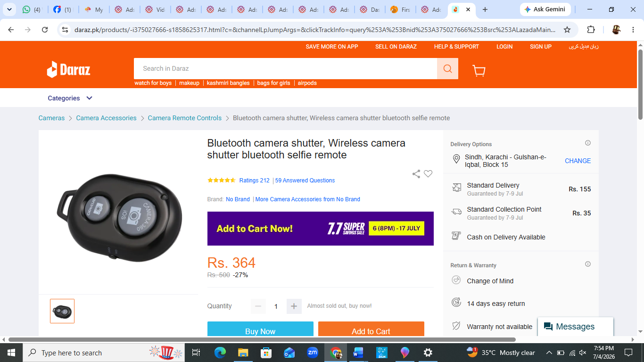Click Save More on App link
The image size is (644, 362).
point(332,47)
